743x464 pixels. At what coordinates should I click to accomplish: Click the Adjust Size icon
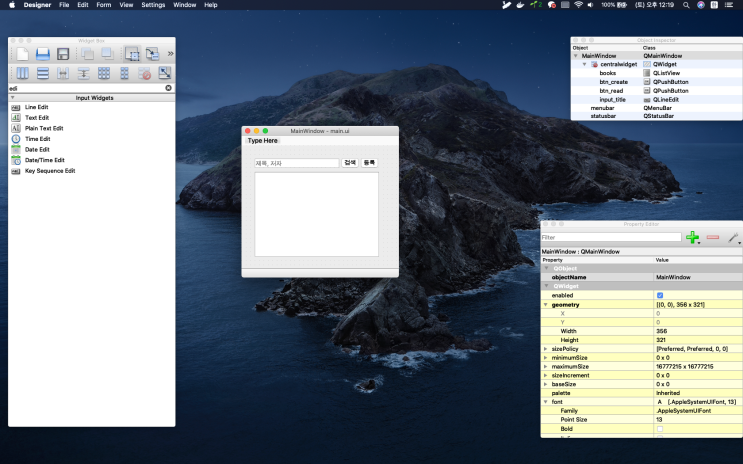(164, 73)
